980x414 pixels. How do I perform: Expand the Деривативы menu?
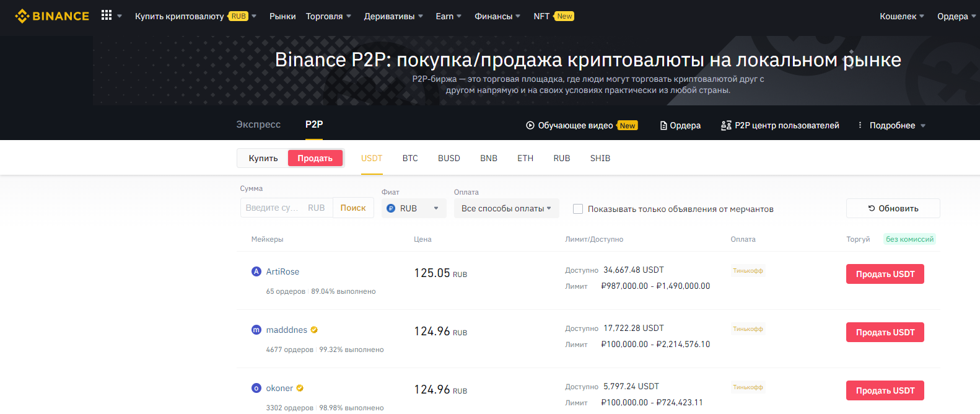pyautogui.click(x=393, y=16)
